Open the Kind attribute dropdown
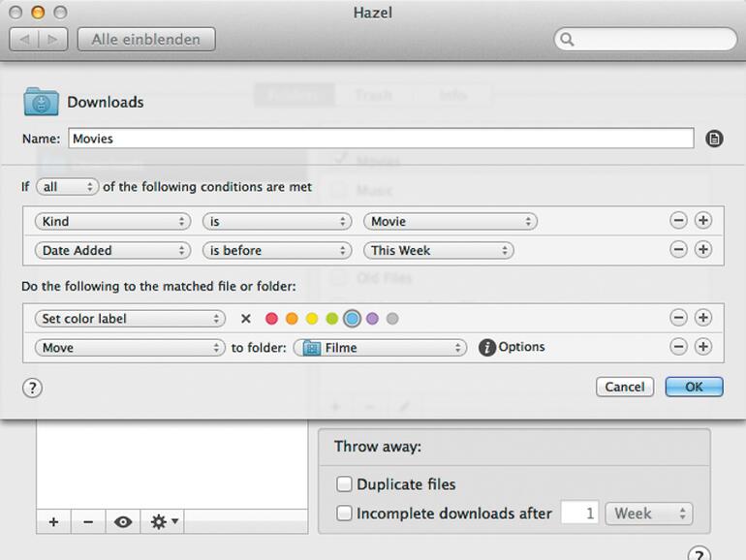Image resolution: width=746 pixels, height=560 pixels. coord(112,221)
